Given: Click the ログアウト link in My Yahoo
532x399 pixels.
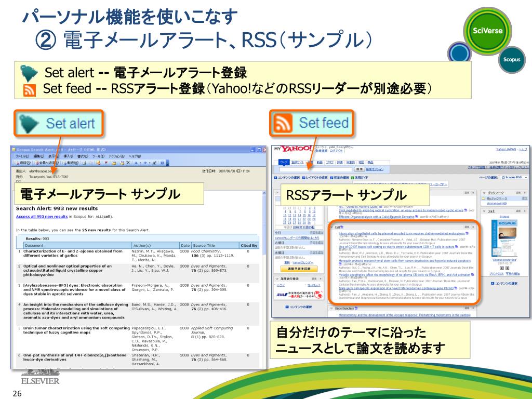Looking at the screenshot, I should click(x=336, y=151).
